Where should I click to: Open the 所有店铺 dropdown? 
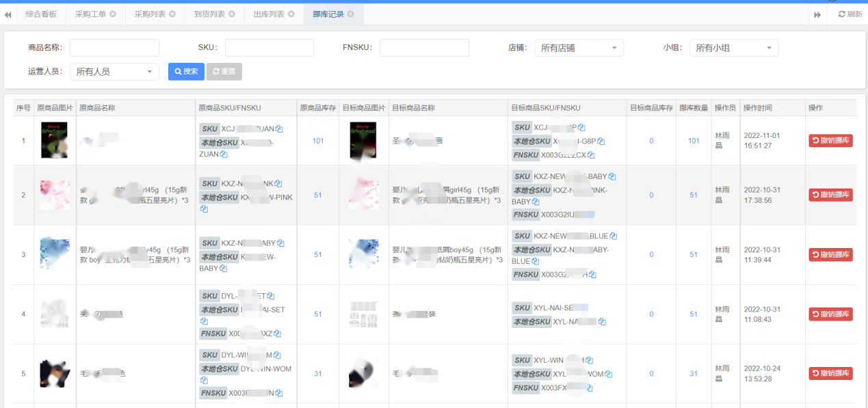tap(579, 47)
